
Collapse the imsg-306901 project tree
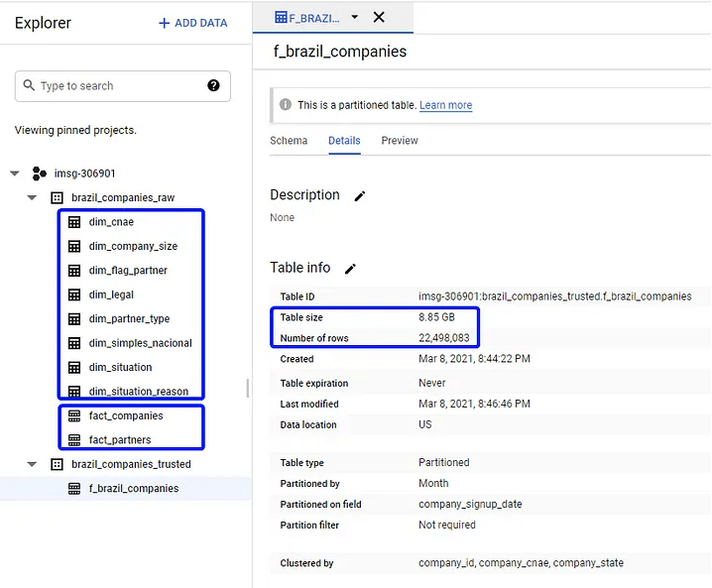[x=15, y=174]
